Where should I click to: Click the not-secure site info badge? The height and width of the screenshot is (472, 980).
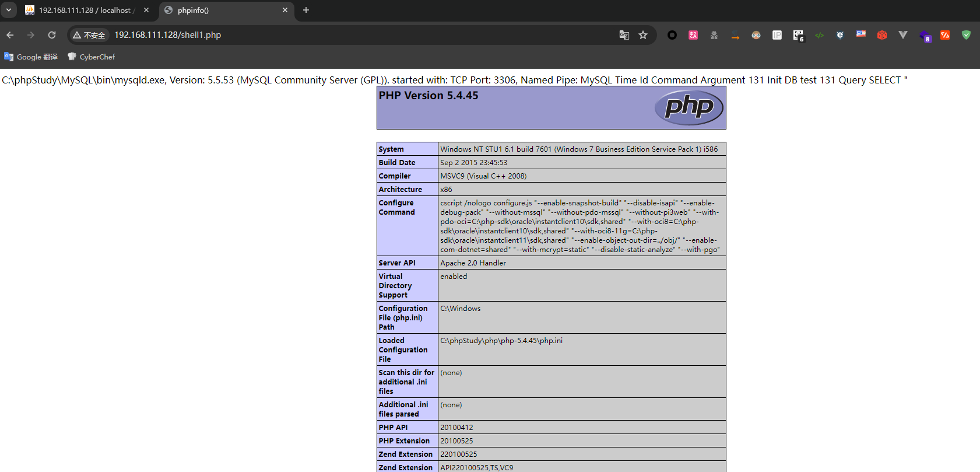[89, 35]
